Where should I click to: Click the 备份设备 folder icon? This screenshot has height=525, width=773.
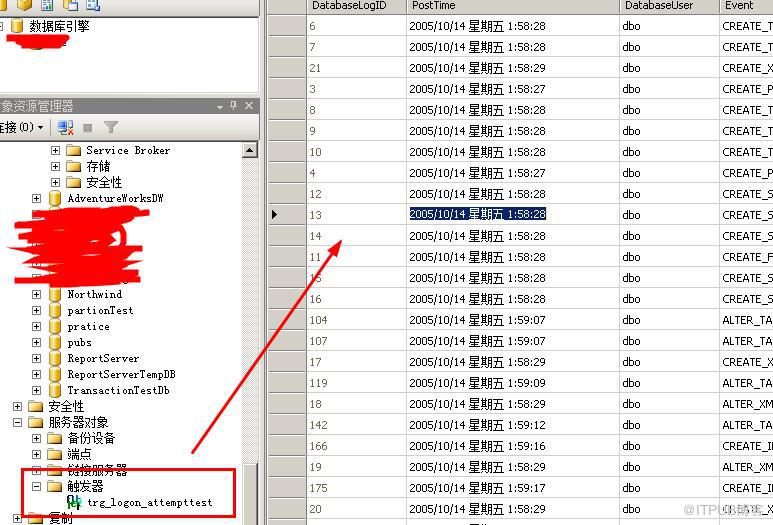point(55,438)
